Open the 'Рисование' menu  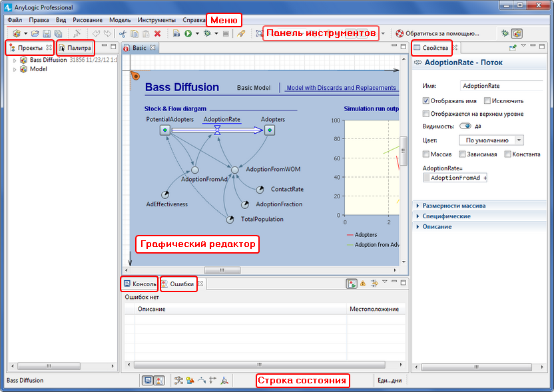click(x=87, y=20)
